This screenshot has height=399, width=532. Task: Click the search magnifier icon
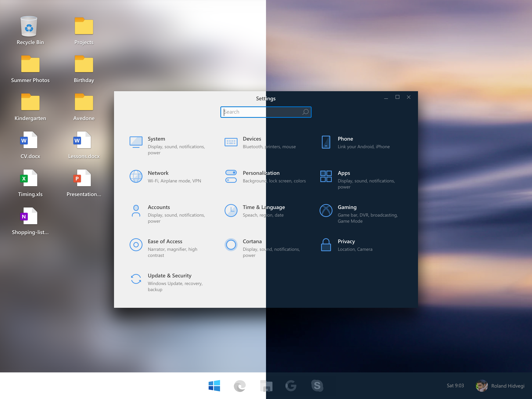tap(306, 112)
